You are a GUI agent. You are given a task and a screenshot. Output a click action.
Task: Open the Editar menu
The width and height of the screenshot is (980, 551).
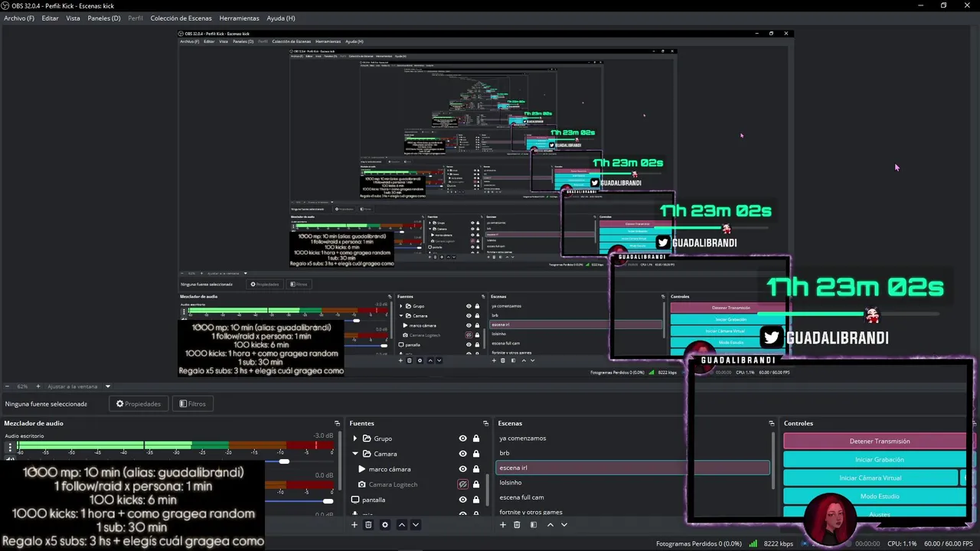tap(50, 18)
